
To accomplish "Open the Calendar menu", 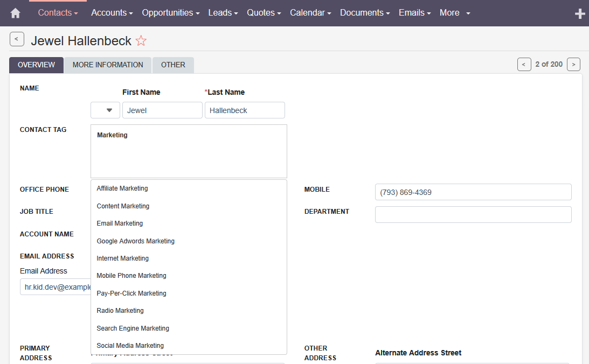I will click(x=310, y=13).
